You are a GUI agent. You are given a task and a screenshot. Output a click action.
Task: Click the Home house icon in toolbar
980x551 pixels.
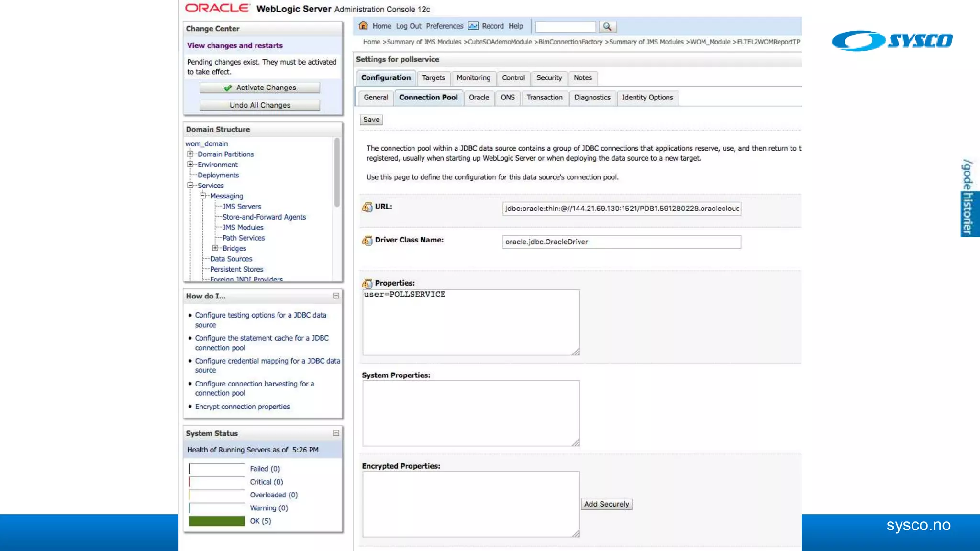pyautogui.click(x=363, y=25)
